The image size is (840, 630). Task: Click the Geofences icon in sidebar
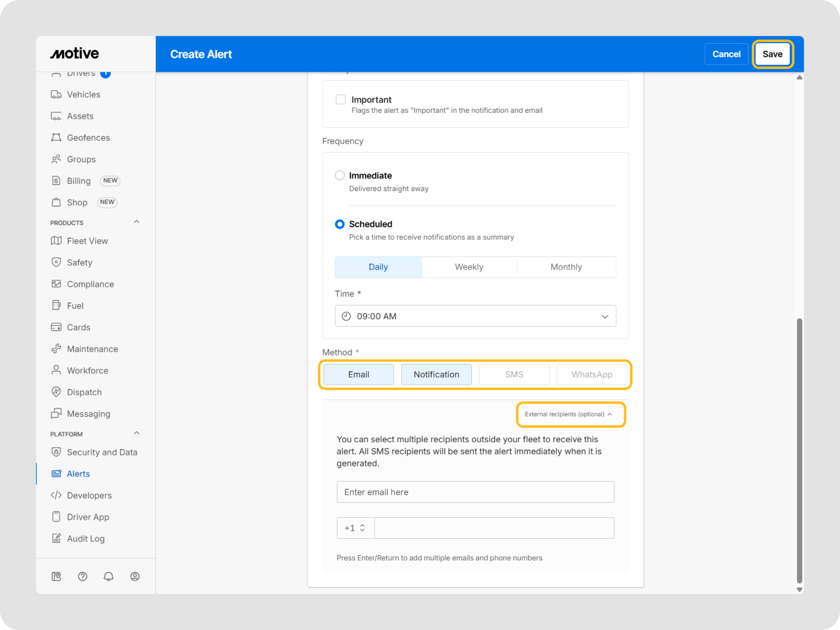point(56,137)
